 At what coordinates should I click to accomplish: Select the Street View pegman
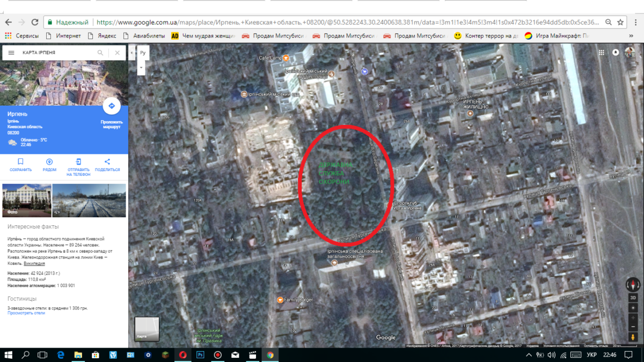(x=633, y=337)
